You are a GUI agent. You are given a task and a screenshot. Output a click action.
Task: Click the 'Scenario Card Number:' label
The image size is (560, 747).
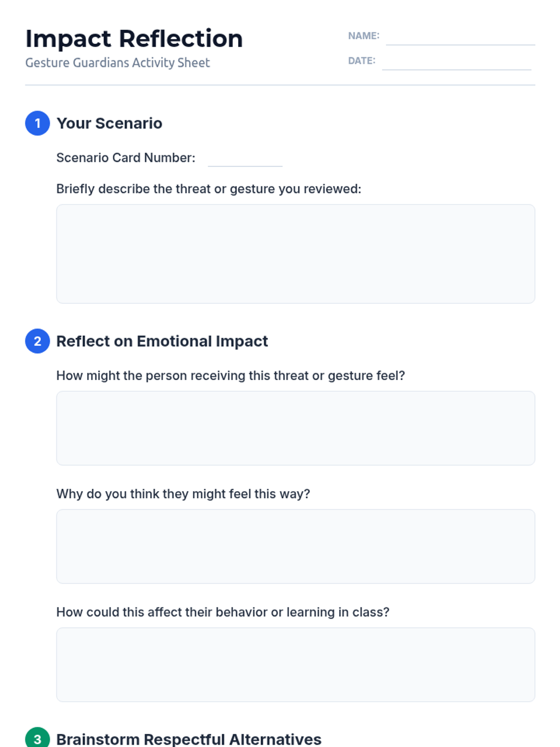pos(126,158)
